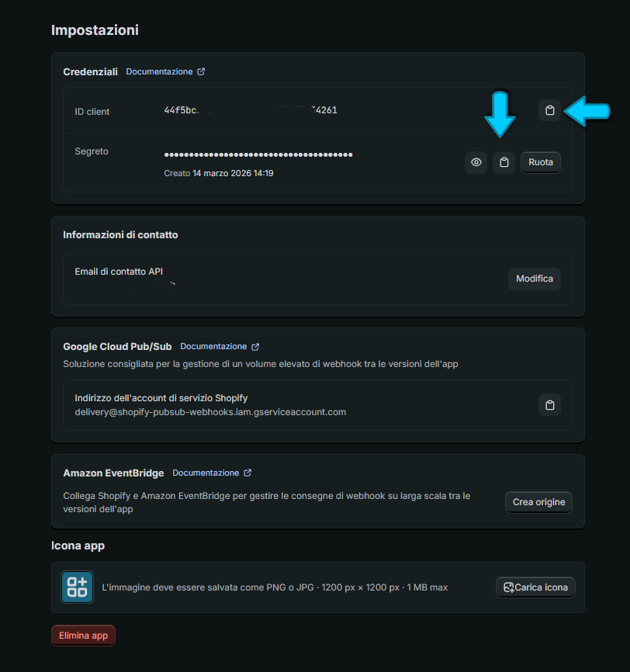This screenshot has height=672, width=630.
Task: Copy the Shopify service account address
Action: click(x=549, y=405)
